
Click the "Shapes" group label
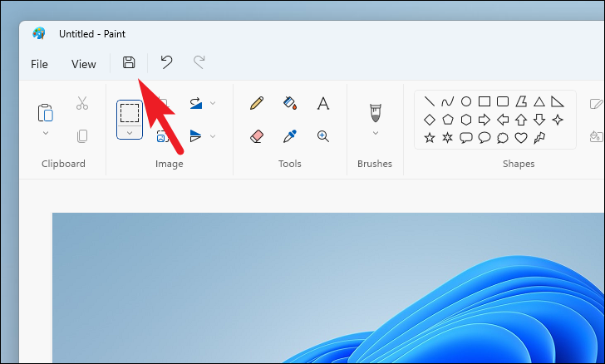519,164
